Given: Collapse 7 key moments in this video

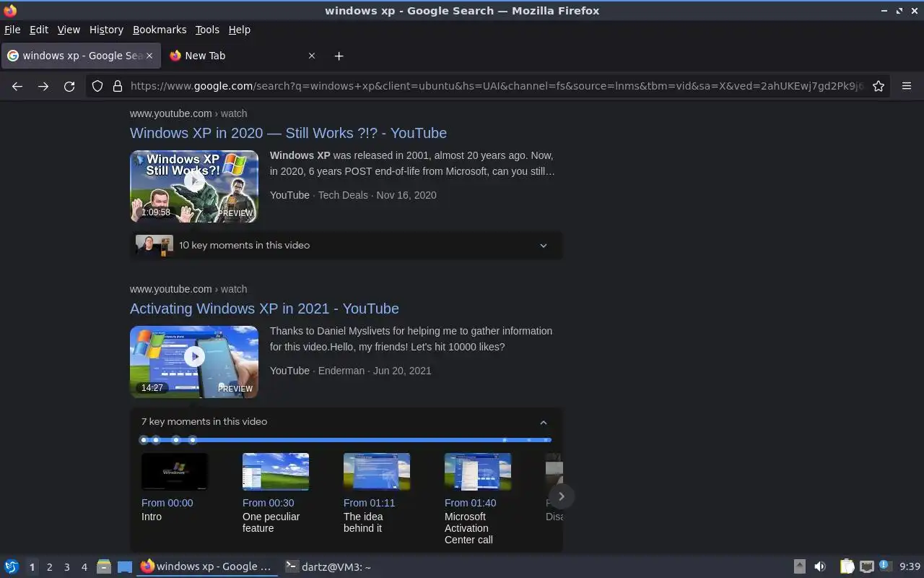Looking at the screenshot, I should (x=346, y=421).
